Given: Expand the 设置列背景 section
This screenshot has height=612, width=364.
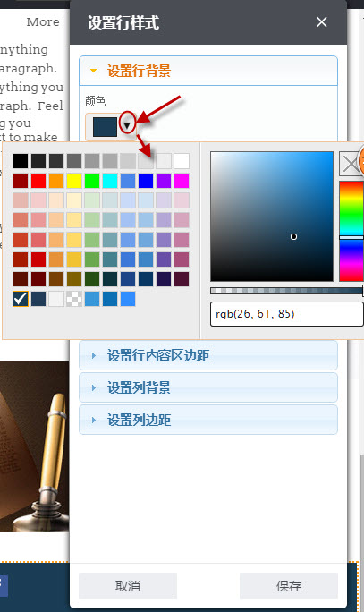Looking at the screenshot, I should (x=208, y=387).
